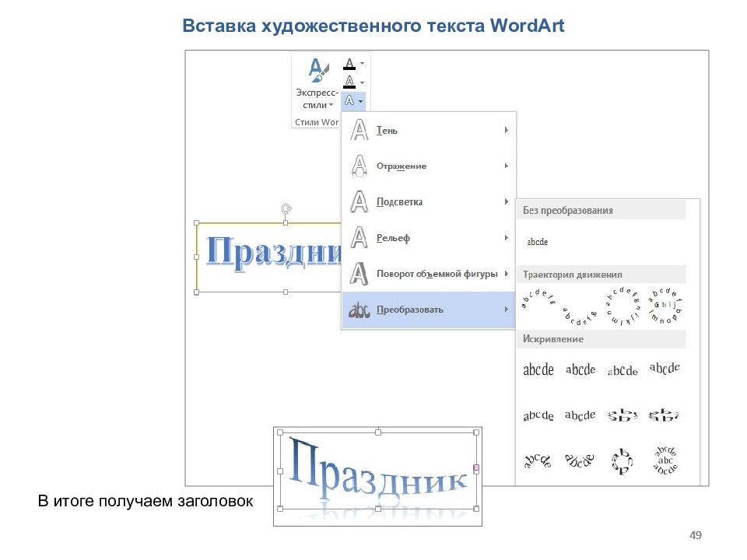Pick third warp in first Искривление row
Screen dimensions: 747x560
click(x=622, y=370)
